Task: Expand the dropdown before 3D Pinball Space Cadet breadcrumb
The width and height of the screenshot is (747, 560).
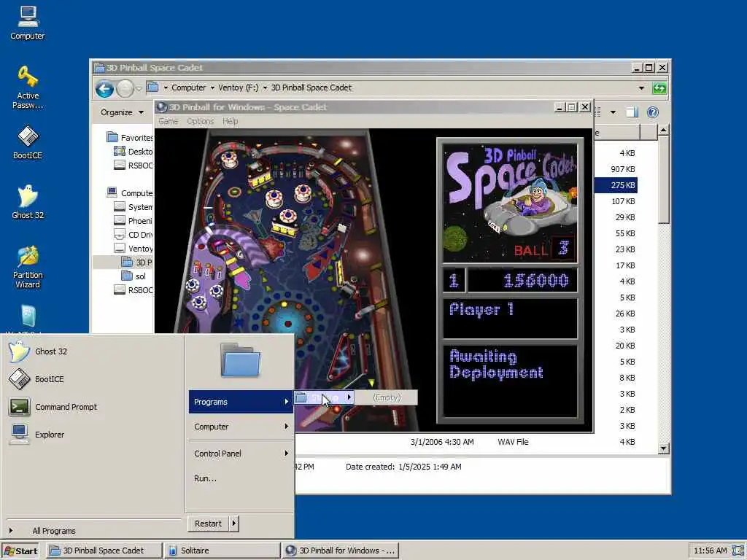Action: click(265, 87)
